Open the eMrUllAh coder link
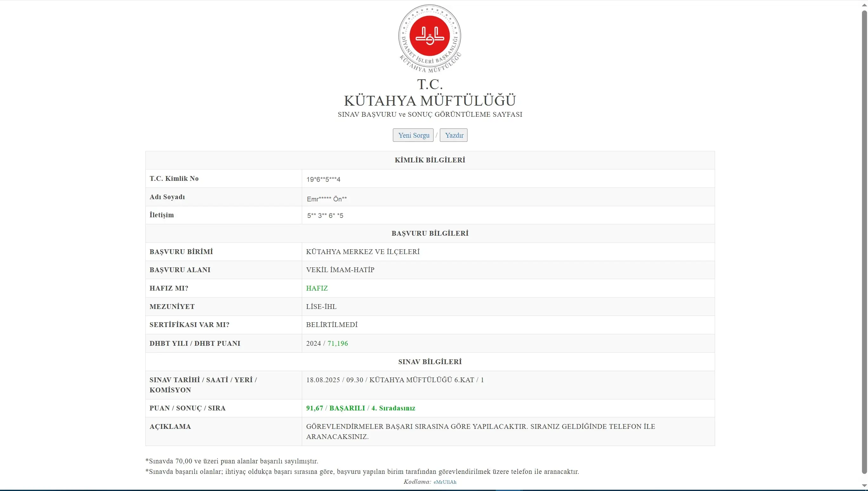 coord(445,482)
